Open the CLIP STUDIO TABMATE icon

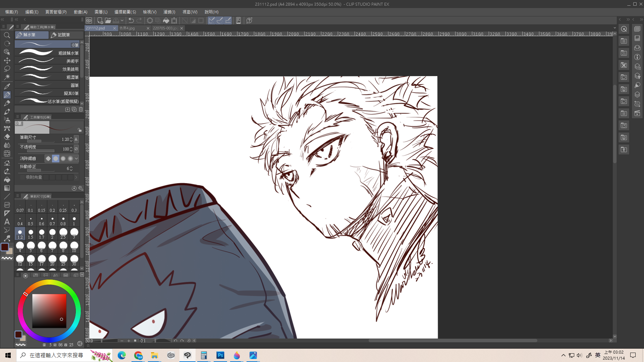[x=238, y=20]
